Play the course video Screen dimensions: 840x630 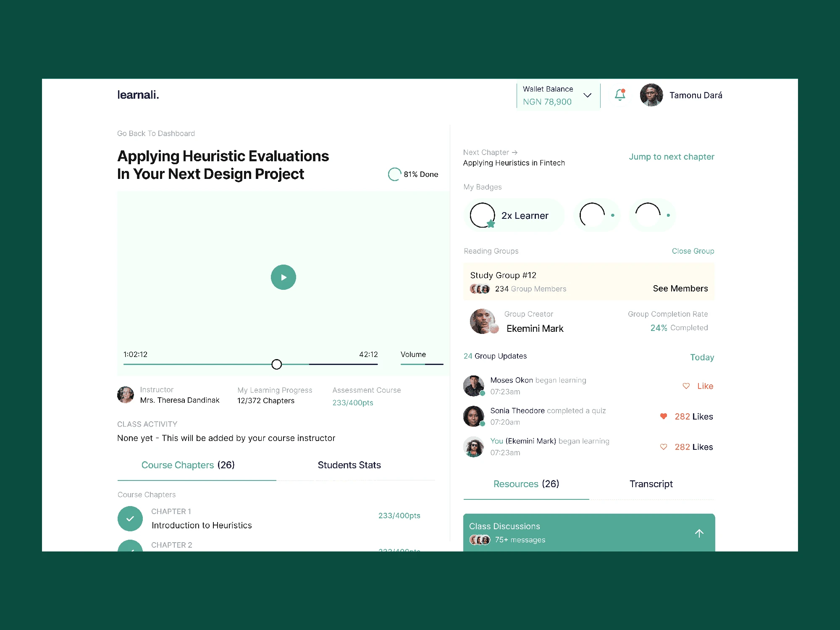tap(283, 277)
